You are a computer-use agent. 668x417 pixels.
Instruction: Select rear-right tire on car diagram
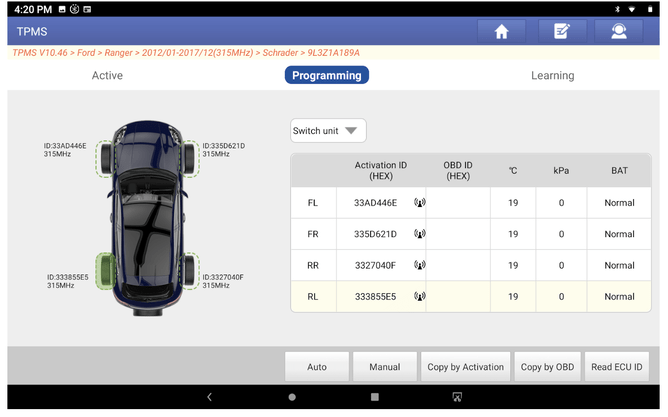point(190,271)
